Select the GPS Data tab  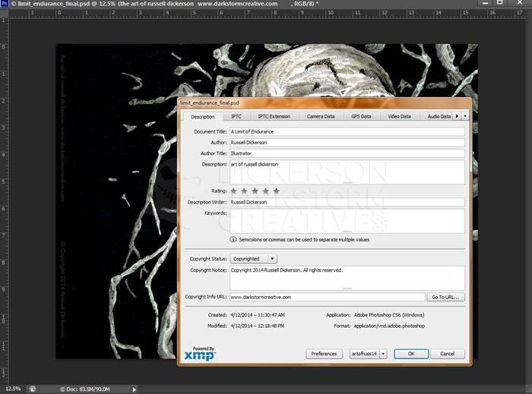pyautogui.click(x=361, y=116)
